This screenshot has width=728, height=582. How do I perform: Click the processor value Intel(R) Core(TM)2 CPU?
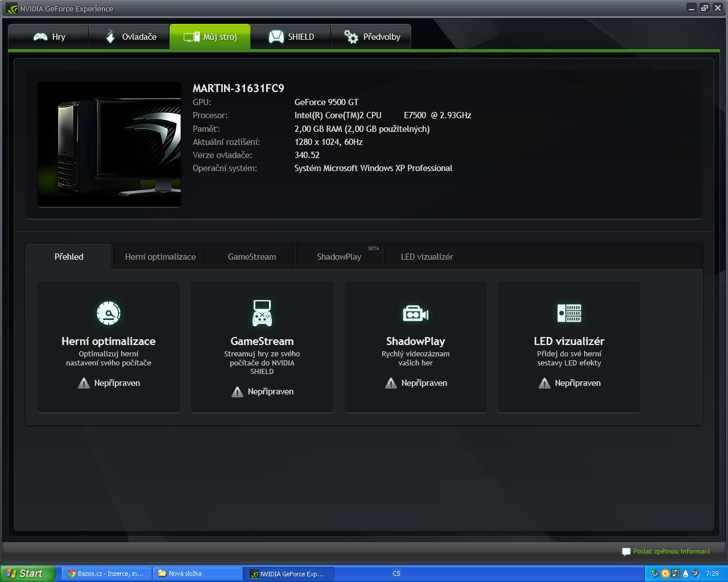point(338,115)
